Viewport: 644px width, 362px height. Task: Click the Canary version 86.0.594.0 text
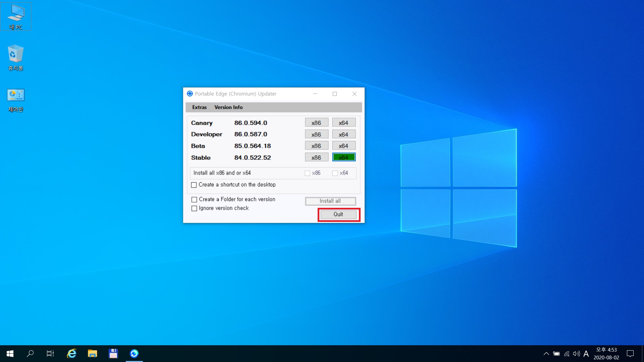(x=251, y=123)
